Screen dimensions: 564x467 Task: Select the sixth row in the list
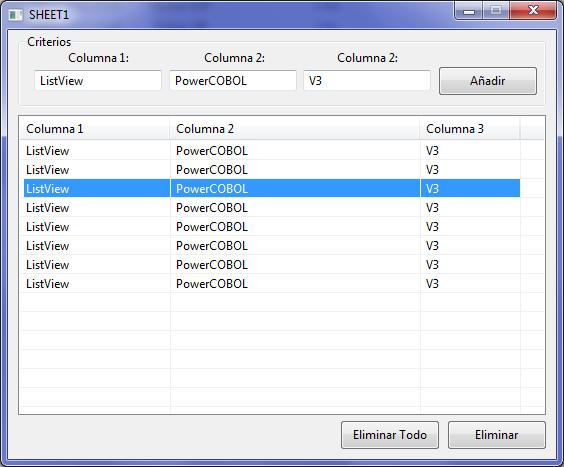pos(272,246)
